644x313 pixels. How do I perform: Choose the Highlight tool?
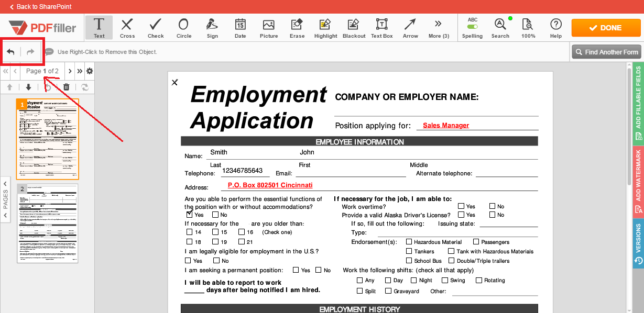pyautogui.click(x=326, y=28)
